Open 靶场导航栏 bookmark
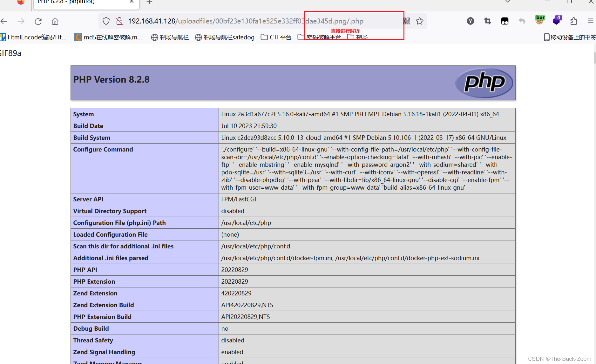This screenshot has height=364, width=596. pyautogui.click(x=170, y=37)
